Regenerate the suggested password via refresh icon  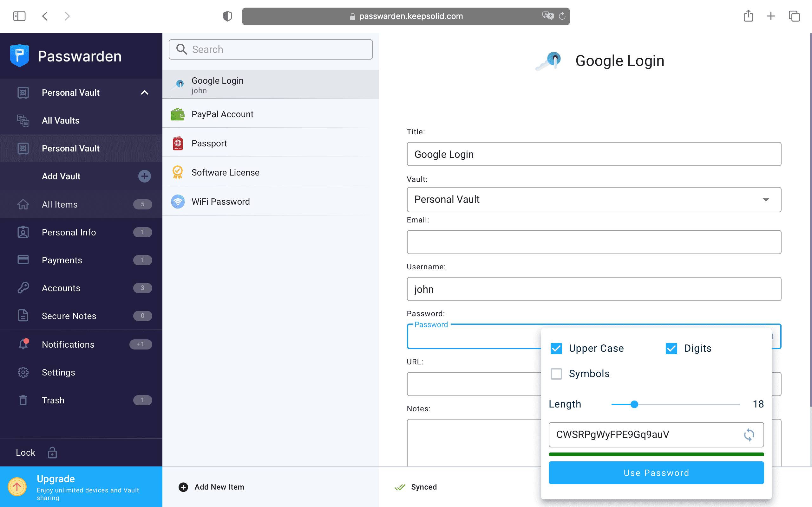749,434
